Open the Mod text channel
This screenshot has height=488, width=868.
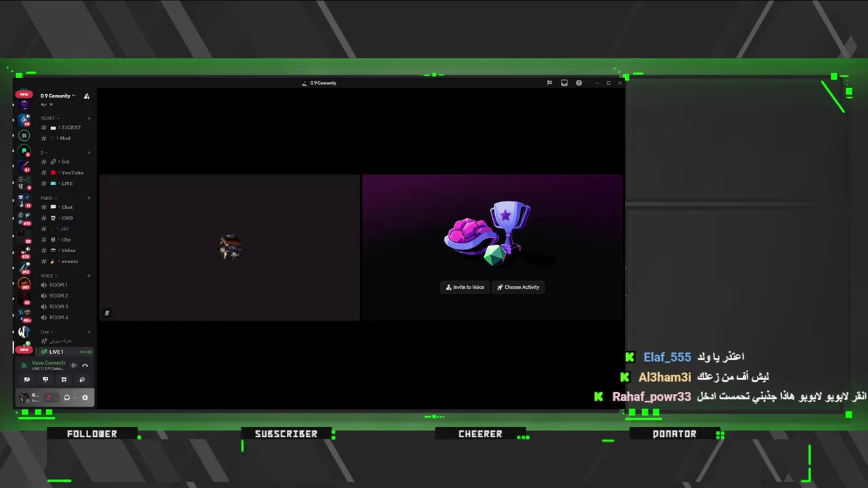point(66,138)
